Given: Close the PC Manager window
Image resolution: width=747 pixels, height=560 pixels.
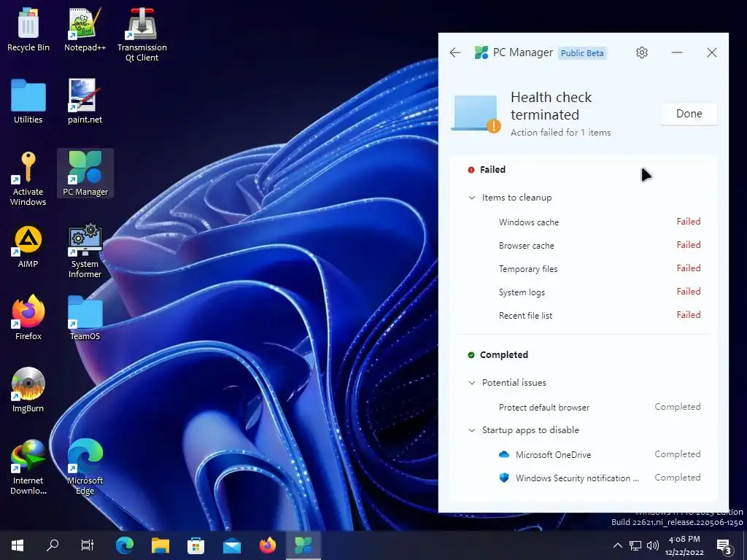Looking at the screenshot, I should tap(712, 52).
